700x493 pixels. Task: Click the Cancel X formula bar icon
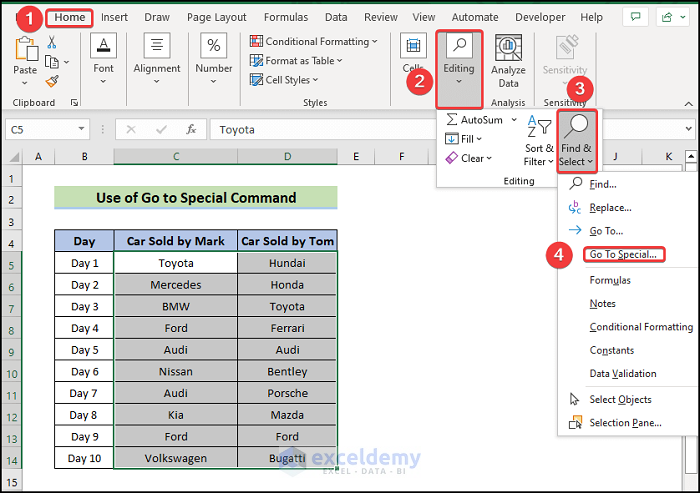click(x=131, y=130)
